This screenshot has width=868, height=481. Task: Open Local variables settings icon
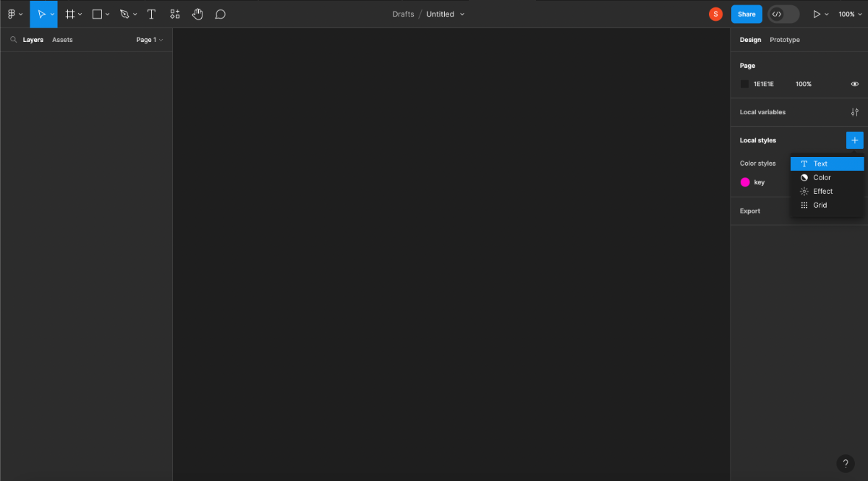pyautogui.click(x=855, y=112)
